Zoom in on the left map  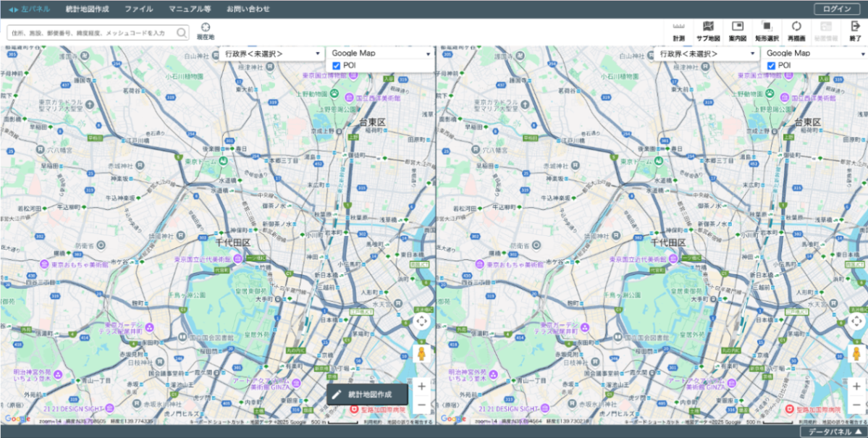[x=421, y=386]
